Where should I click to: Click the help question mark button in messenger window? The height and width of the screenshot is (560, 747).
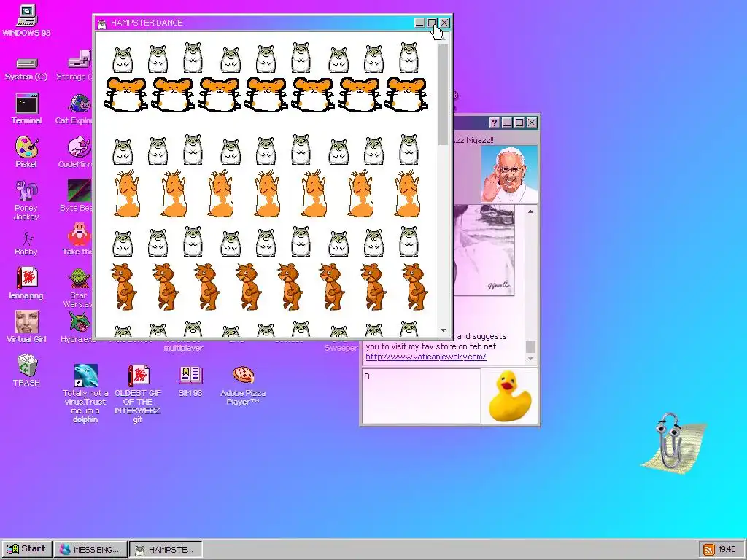click(x=494, y=122)
